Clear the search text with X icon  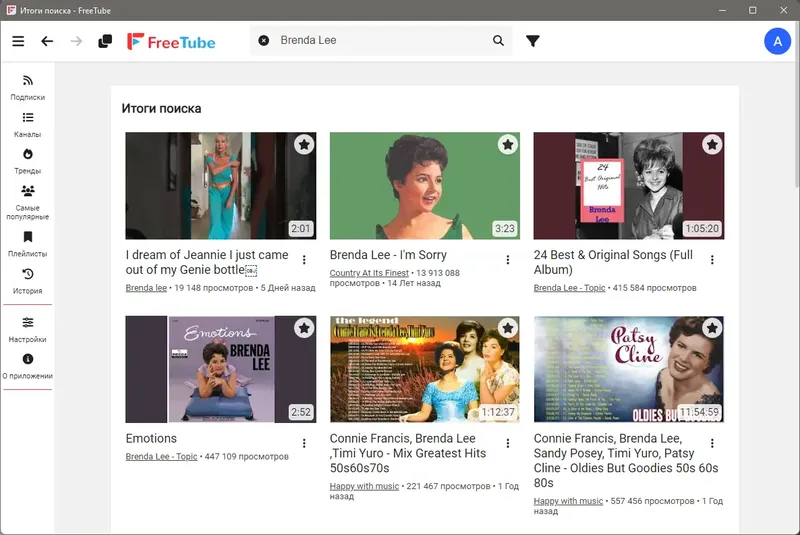click(x=264, y=40)
